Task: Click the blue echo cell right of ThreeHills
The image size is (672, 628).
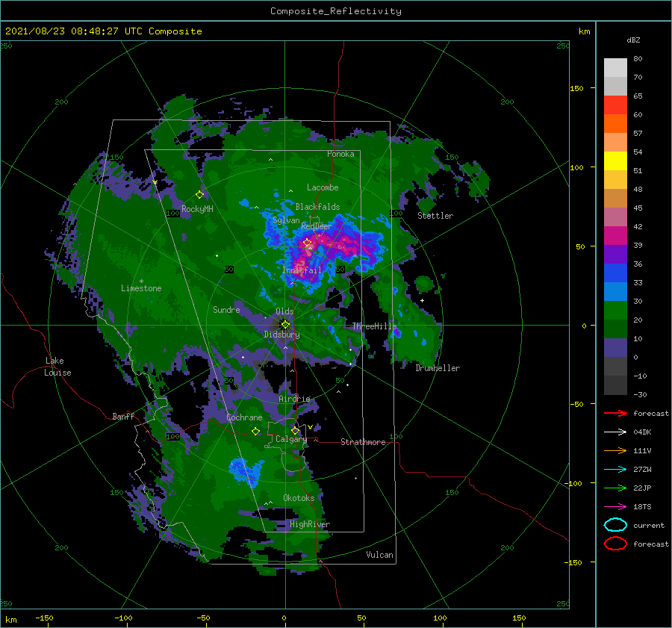Action: [x=397, y=332]
